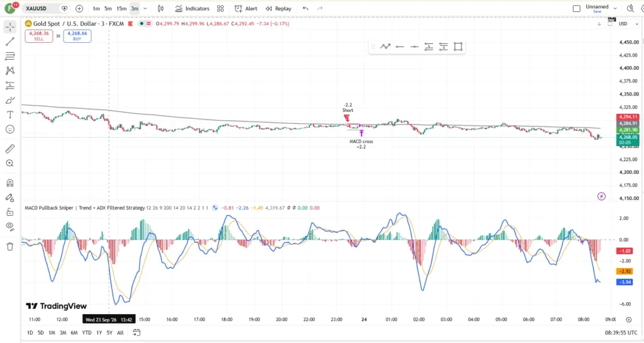
Task: Select the trend line drawing tool
Action: point(10,42)
